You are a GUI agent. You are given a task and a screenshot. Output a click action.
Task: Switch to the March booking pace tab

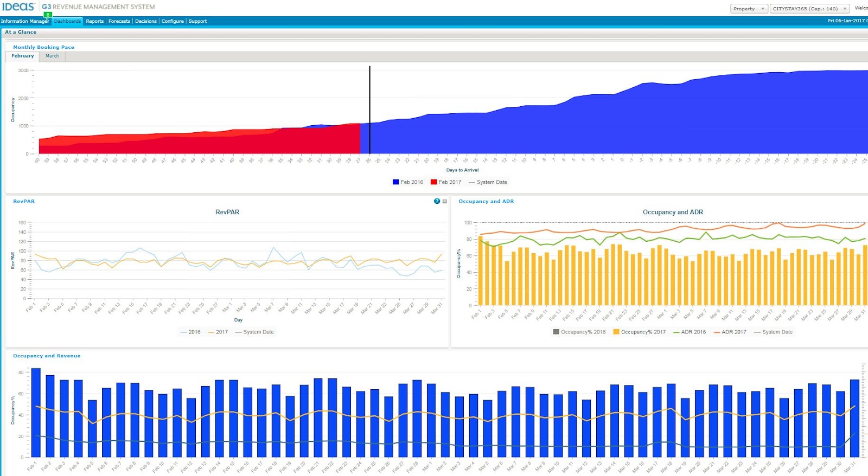coord(52,56)
